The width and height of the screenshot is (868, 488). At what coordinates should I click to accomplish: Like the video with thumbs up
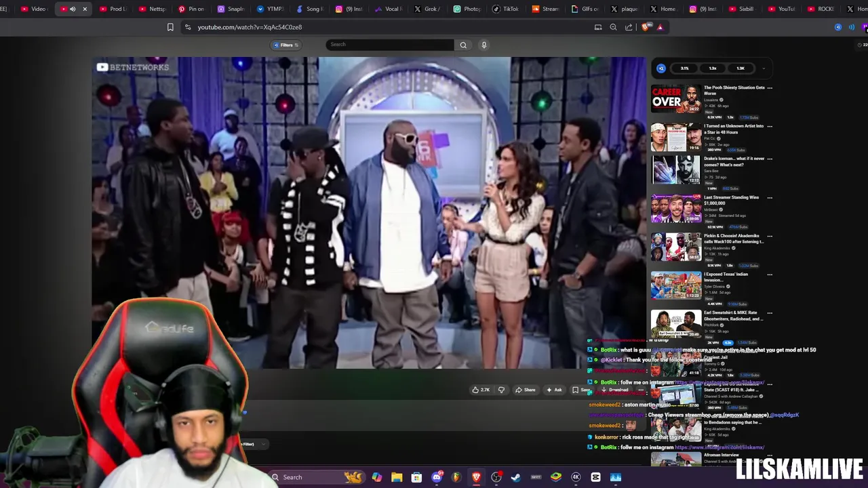pos(481,390)
